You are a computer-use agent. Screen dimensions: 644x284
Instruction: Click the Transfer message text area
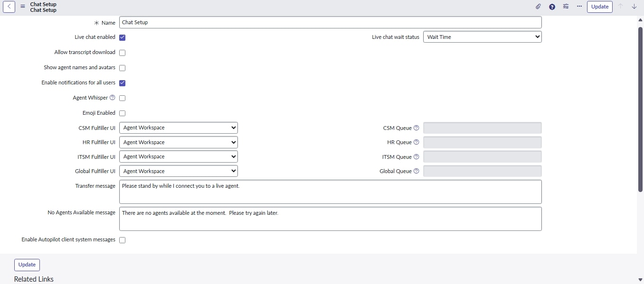click(x=331, y=192)
